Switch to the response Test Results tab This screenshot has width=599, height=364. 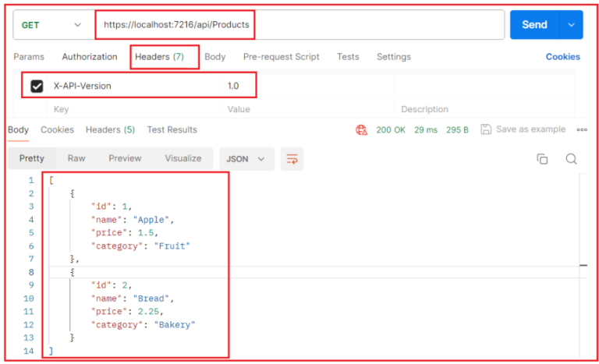click(172, 130)
